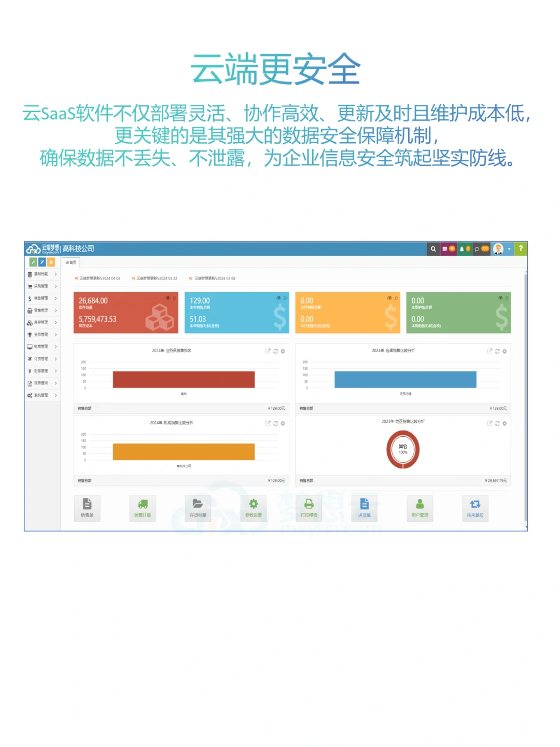Screen dimensions: 560x747
Task: Expand the 库存管理 sidebar menu
Action: (x=41, y=322)
